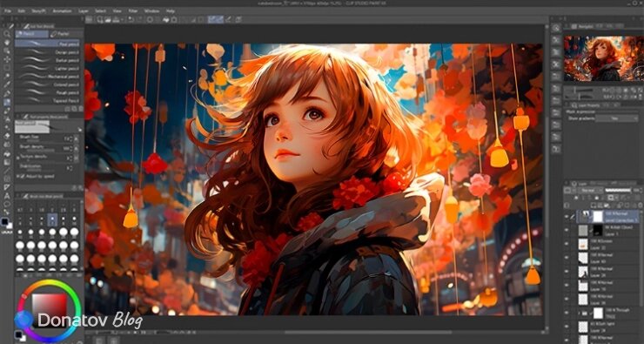Select the Fill bucket tool
This screenshot has width=644, height=344.
tap(7, 153)
